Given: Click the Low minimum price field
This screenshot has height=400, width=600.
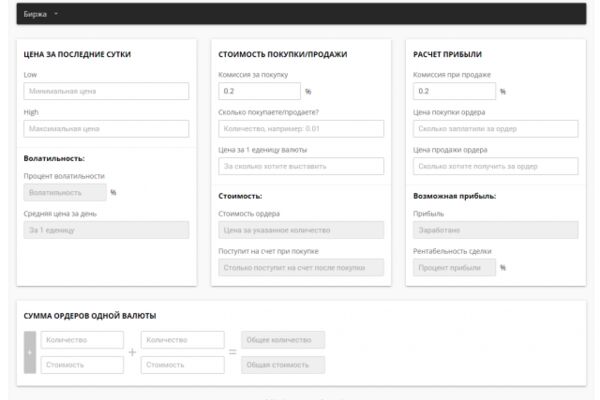Looking at the screenshot, I should click(106, 91).
